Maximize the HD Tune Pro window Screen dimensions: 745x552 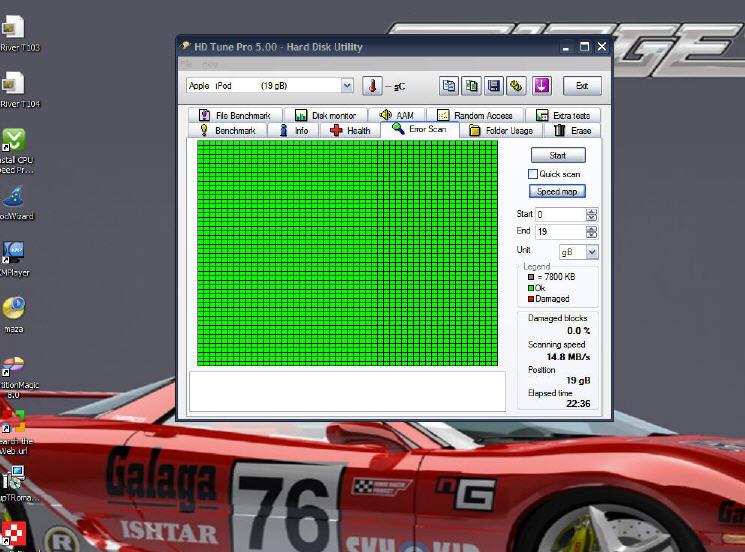pyautogui.click(x=584, y=47)
